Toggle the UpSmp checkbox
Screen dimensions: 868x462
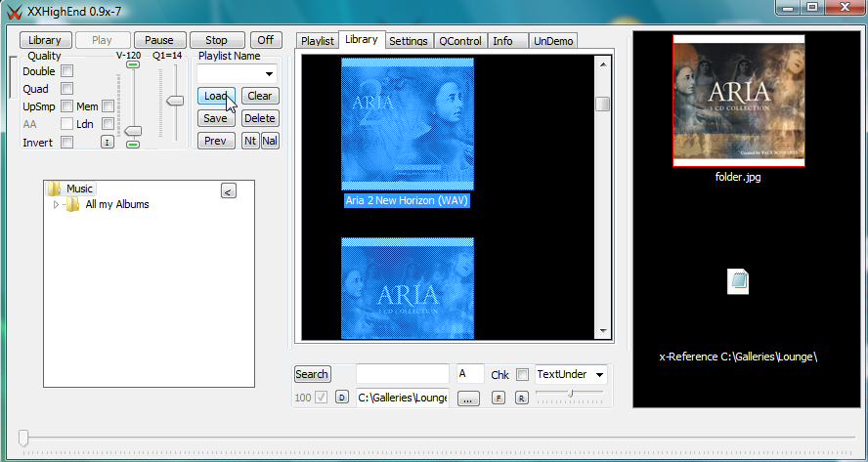tap(66, 106)
